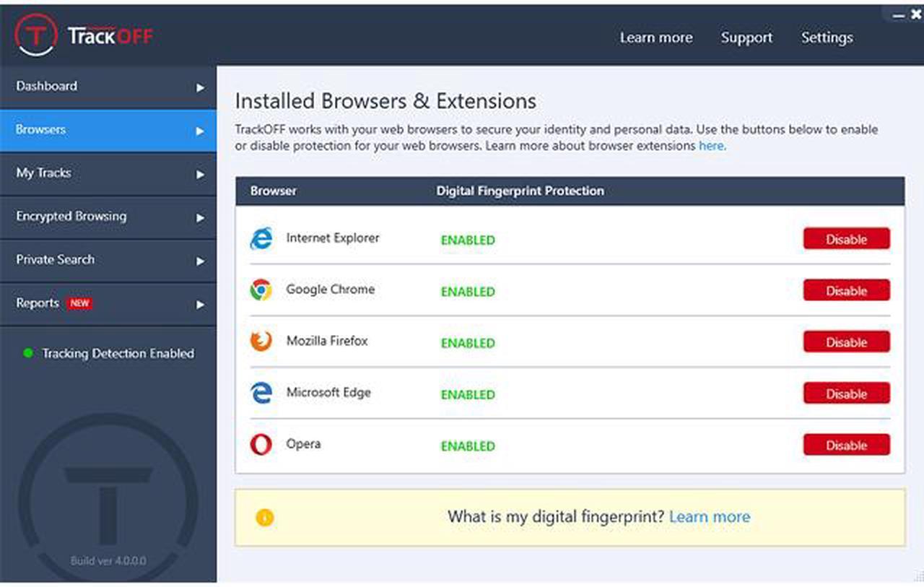Screen dimensions: 924x587
Task: Click ENABLED status for Mozilla Firefox
Action: tap(468, 343)
